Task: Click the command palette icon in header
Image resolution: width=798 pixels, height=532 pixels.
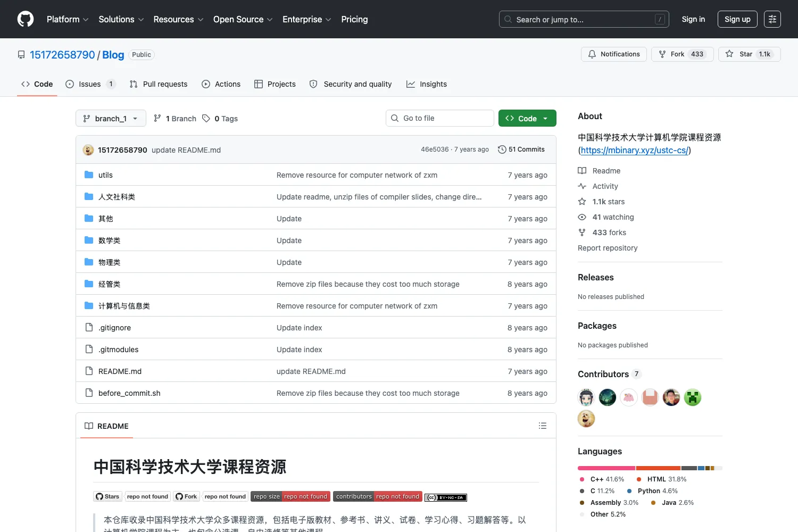Action: 772,19
